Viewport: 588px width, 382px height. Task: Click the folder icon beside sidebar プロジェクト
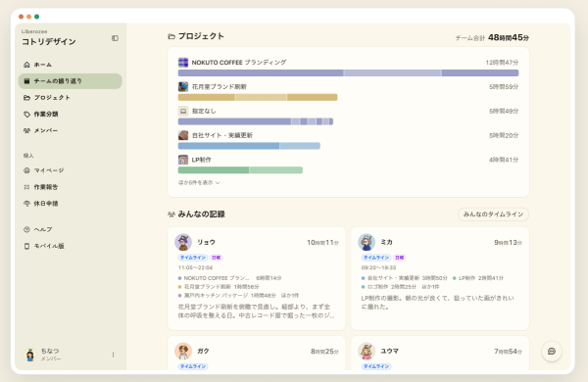(26, 98)
